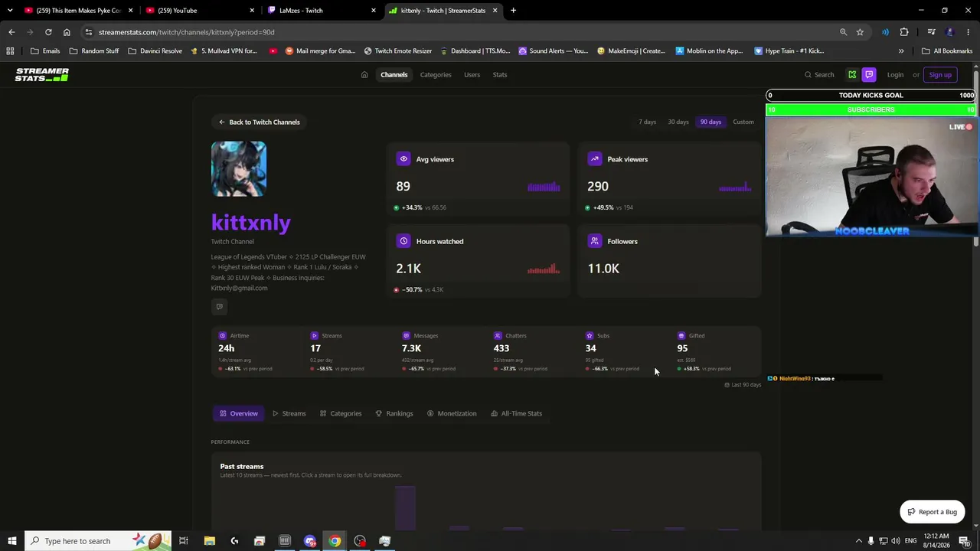Image resolution: width=980 pixels, height=551 pixels.
Task: Switch to the Kick platform icon
Action: pyautogui.click(x=852, y=75)
